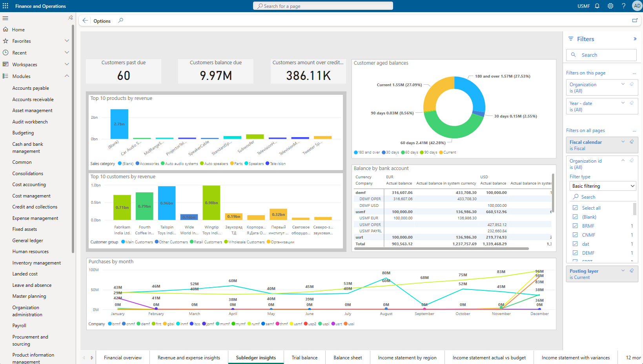The image size is (643, 364).
Task: Open search in new window icon
Action: tap(635, 20)
